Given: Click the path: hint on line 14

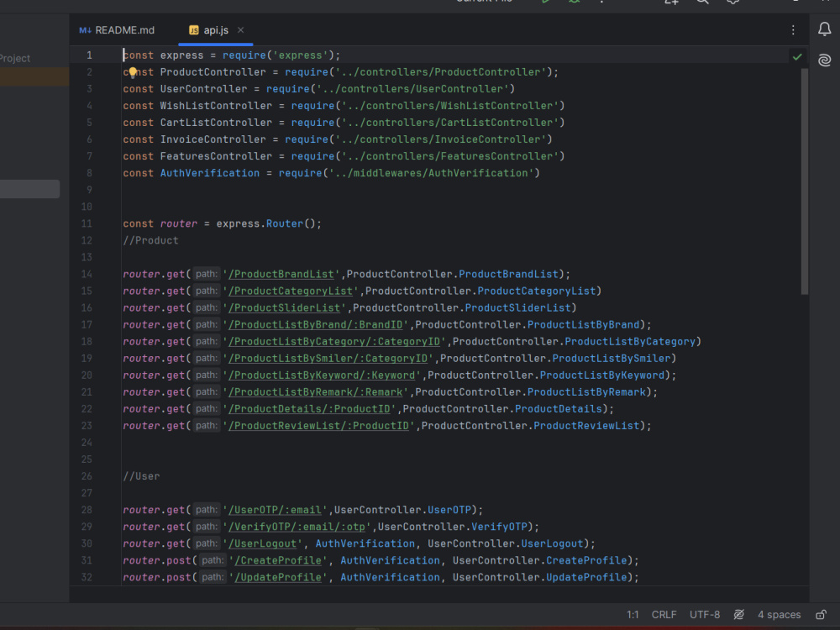Looking at the screenshot, I should pos(207,275).
